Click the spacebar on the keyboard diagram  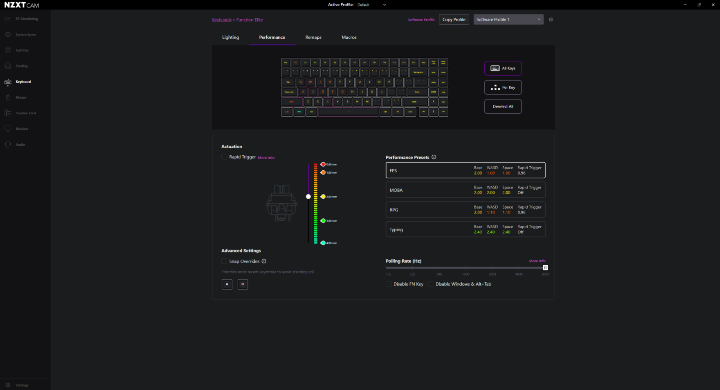tap(349, 112)
